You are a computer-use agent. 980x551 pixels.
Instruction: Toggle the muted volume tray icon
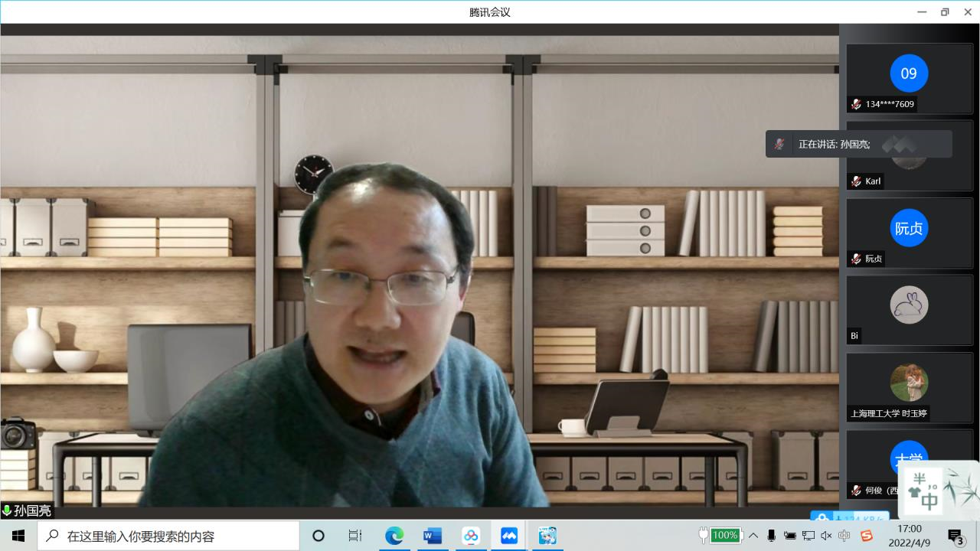826,536
